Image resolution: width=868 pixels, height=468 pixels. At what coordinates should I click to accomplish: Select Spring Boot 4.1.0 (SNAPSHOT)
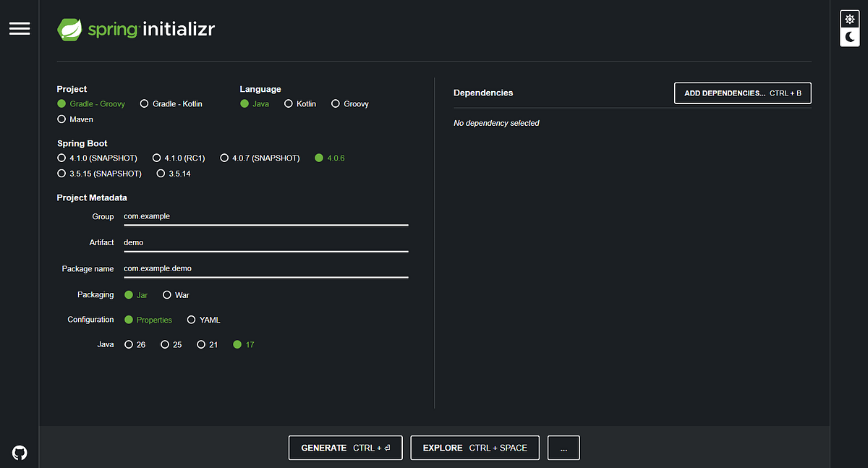click(x=98, y=158)
